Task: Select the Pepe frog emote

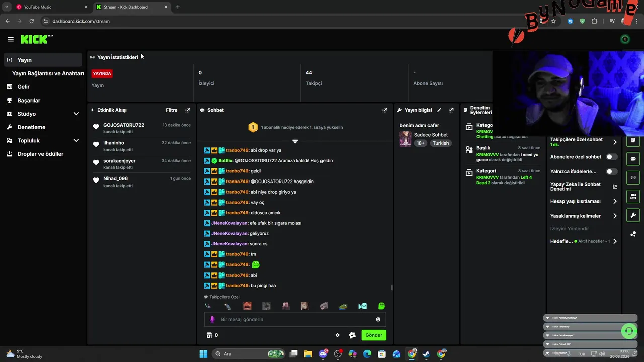Action: pyautogui.click(x=343, y=306)
